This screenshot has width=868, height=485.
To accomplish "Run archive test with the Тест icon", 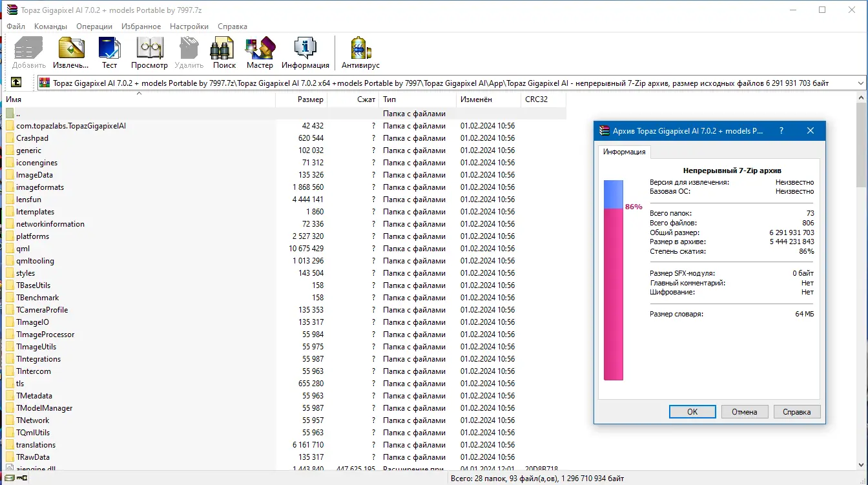I will pyautogui.click(x=110, y=48).
